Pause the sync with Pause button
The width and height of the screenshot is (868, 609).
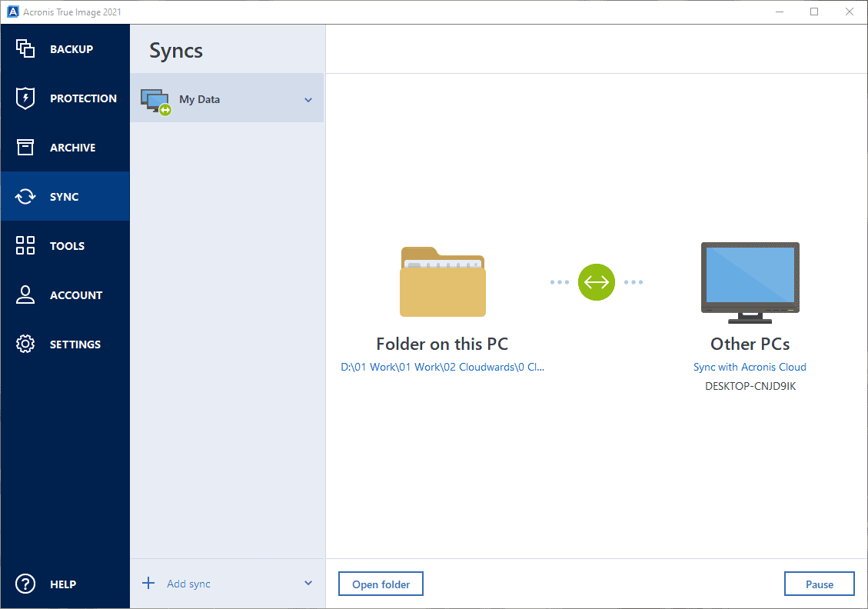pos(820,584)
